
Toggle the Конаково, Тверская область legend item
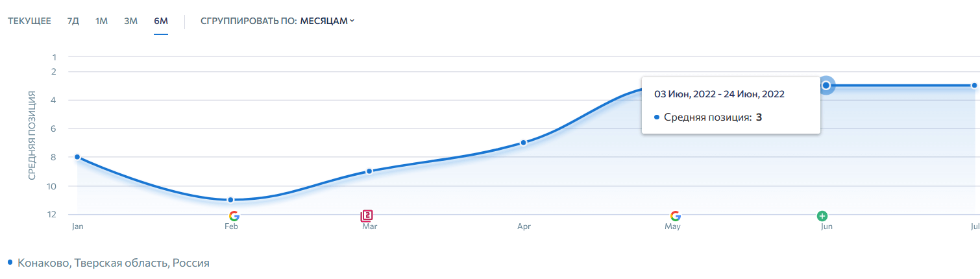(x=114, y=263)
